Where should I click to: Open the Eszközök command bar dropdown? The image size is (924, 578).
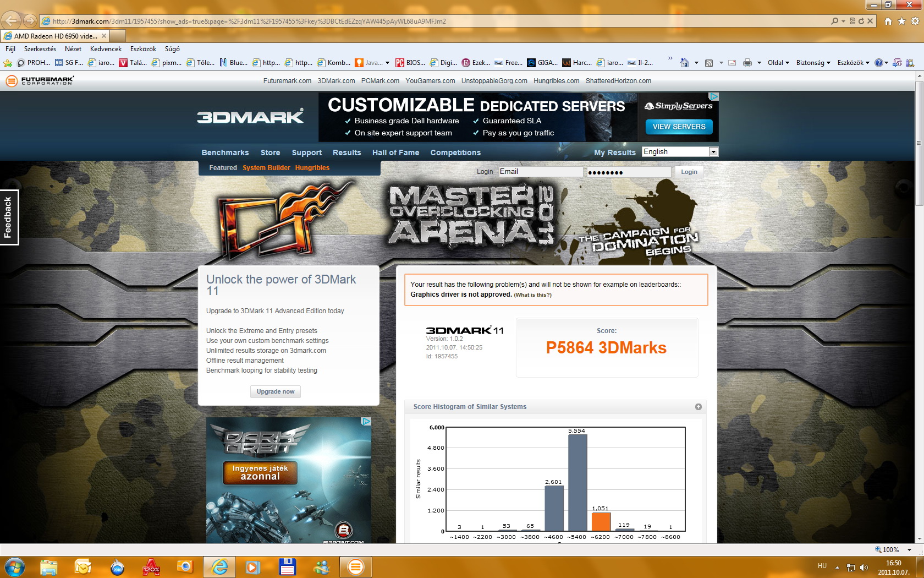tap(854, 63)
